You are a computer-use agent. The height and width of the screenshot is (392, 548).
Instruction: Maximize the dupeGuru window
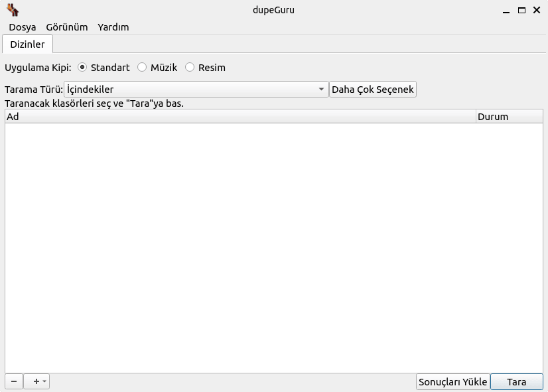[521, 10]
